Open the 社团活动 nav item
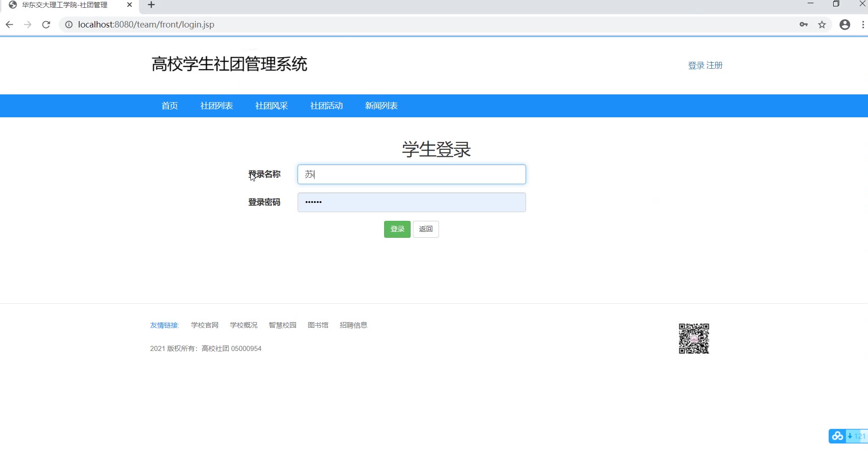Image resolution: width=868 pixels, height=460 pixels. (326, 106)
